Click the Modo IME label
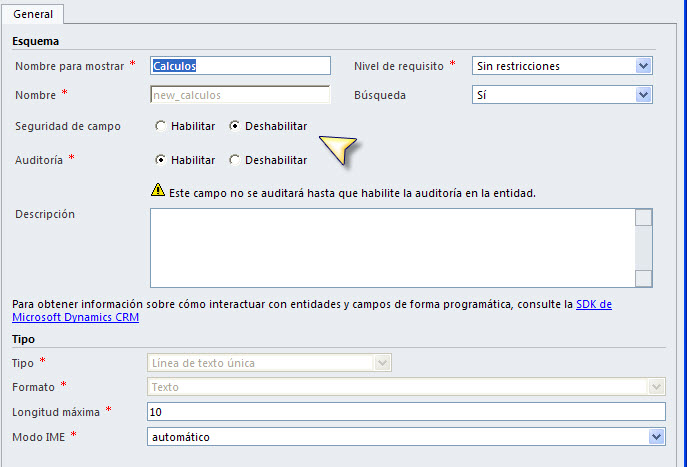 (39, 437)
